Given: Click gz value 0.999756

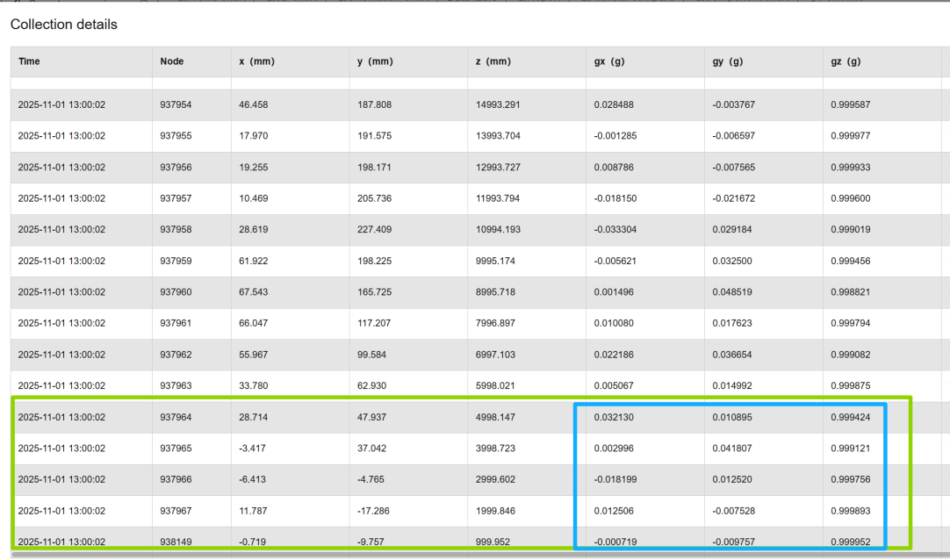Looking at the screenshot, I should [x=851, y=479].
